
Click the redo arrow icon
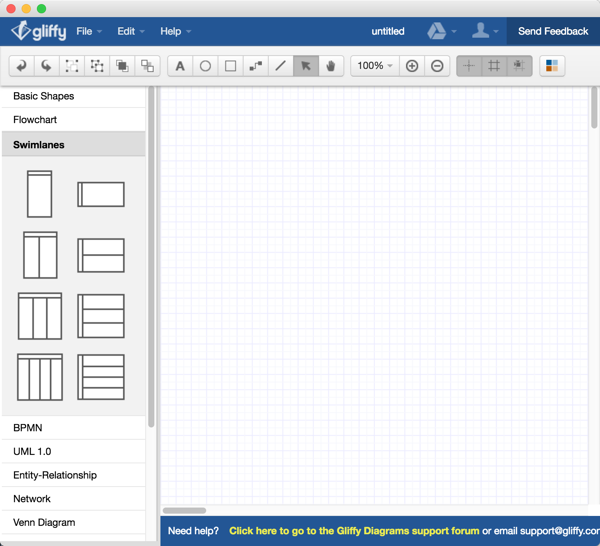coord(46,66)
